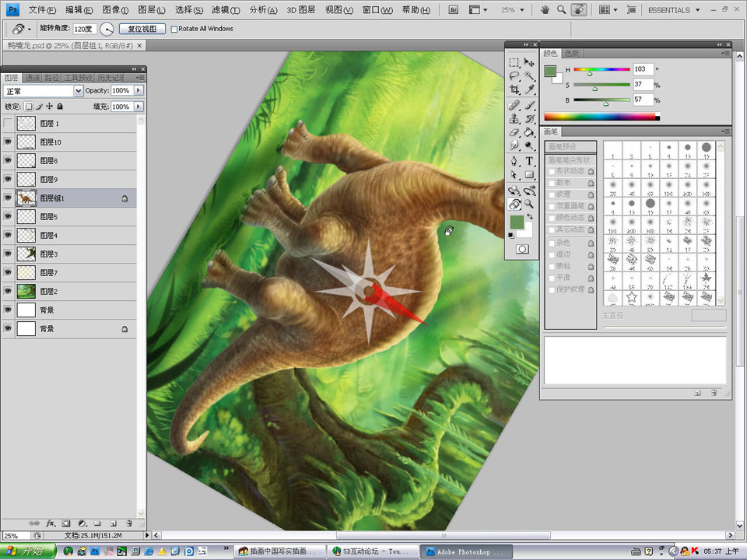Select the 3D Orbit camera tool
Screen dimensions: 747x560
529,191
